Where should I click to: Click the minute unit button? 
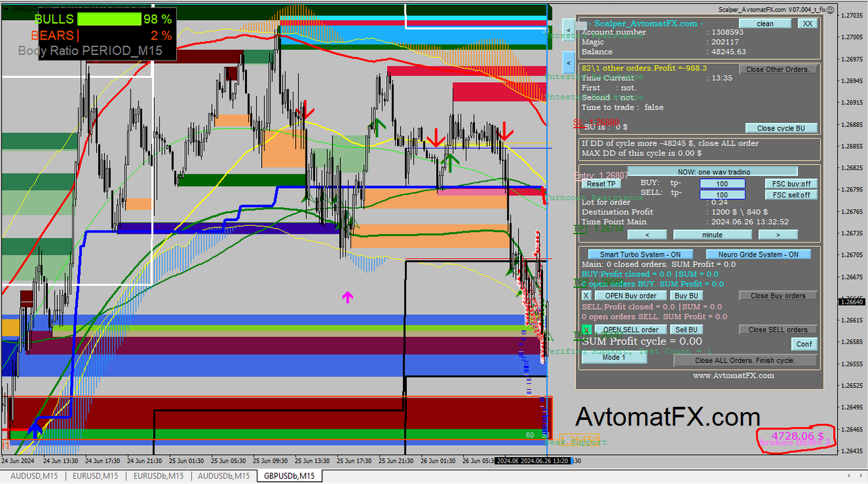713,235
